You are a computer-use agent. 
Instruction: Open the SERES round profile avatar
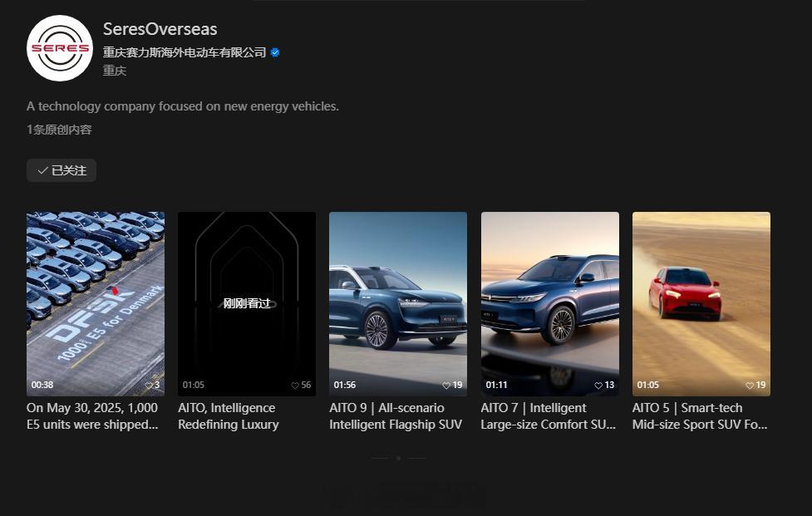60,48
